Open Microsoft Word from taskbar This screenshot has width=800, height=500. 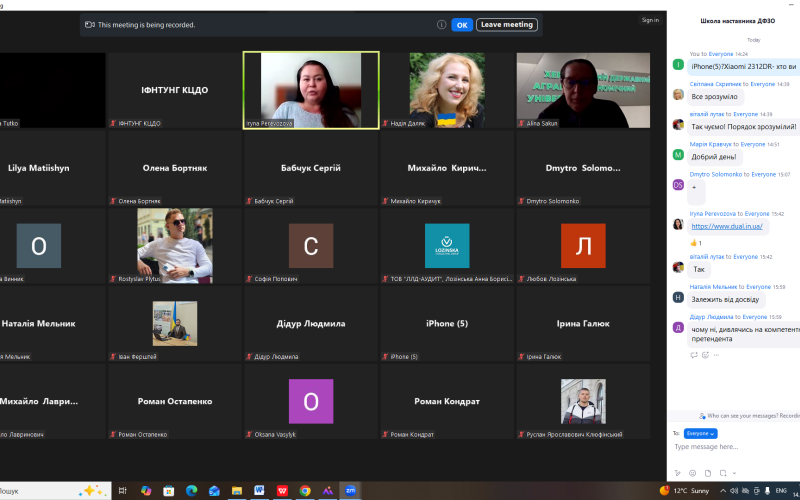[259, 491]
